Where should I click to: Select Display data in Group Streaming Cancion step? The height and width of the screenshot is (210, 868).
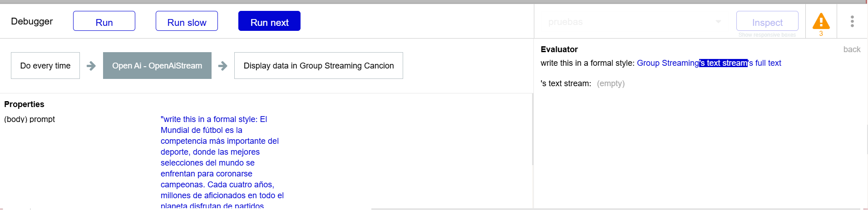pyautogui.click(x=318, y=66)
